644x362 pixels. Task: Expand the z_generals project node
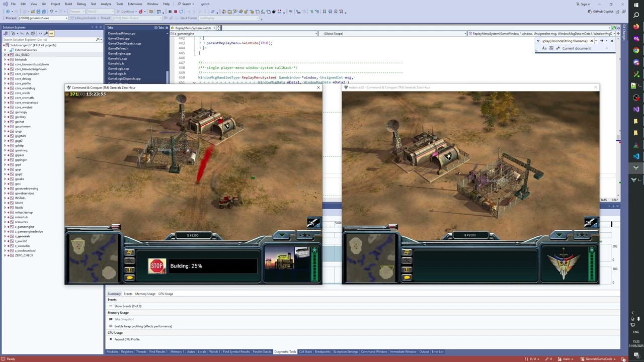tap(5, 236)
